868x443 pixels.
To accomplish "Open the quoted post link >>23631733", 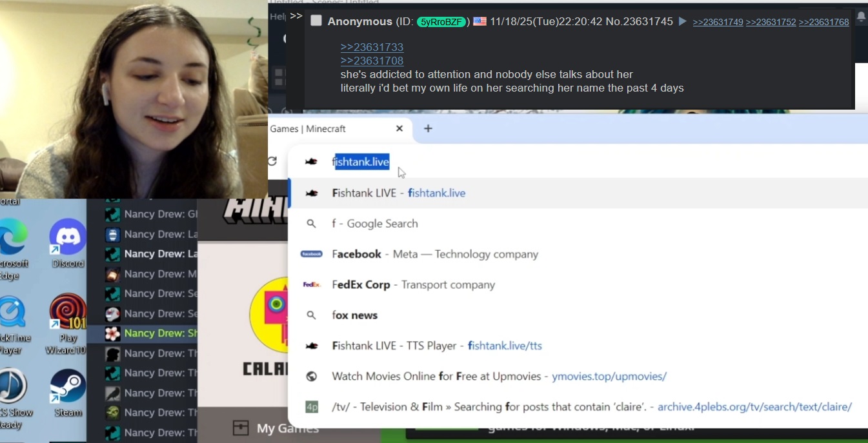I will (x=372, y=47).
